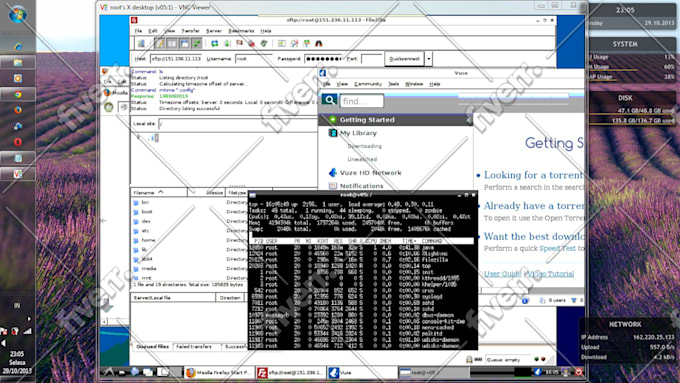Toggle FileZilla directory comparison icon
680x383 pixels.
294,43
